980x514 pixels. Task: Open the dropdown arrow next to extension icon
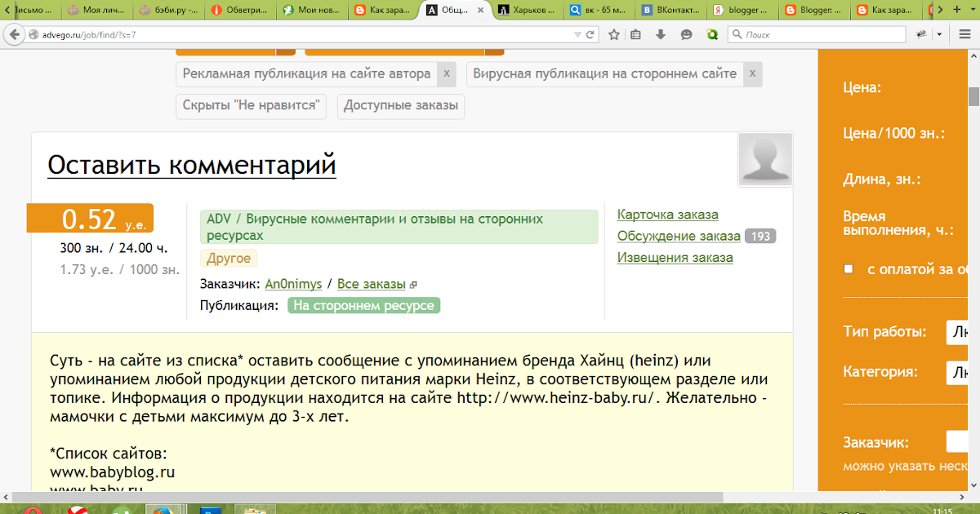click(940, 35)
